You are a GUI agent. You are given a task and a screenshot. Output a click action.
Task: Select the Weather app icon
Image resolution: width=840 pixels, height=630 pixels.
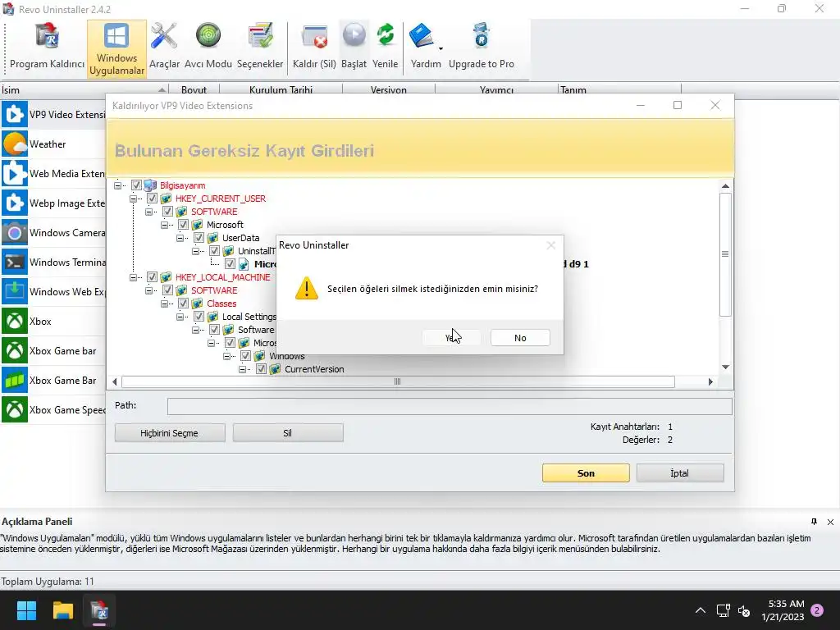point(15,144)
